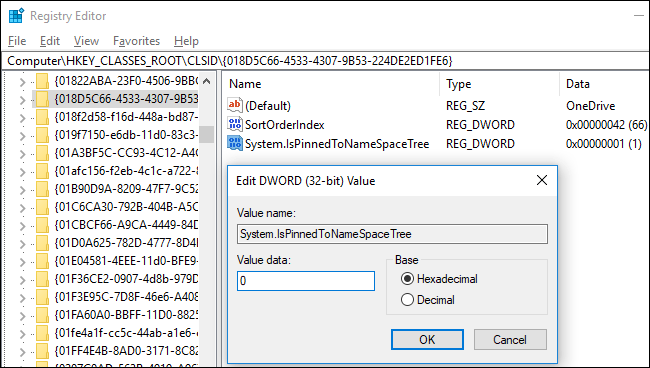Select the Decimal base option
Screen dimensions: 650x368
coord(407,300)
